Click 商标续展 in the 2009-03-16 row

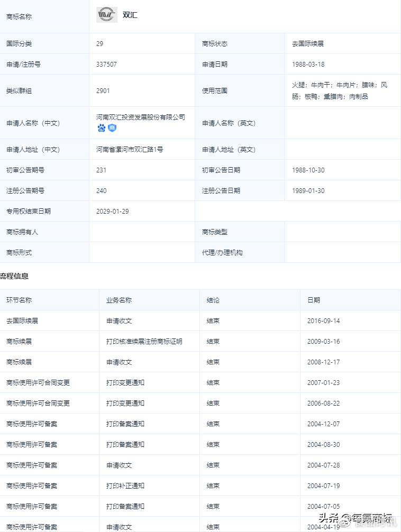[x=19, y=341]
